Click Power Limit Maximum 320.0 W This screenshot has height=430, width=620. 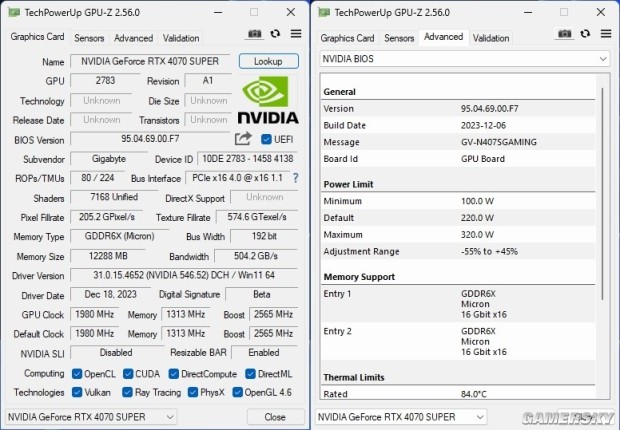point(477,235)
